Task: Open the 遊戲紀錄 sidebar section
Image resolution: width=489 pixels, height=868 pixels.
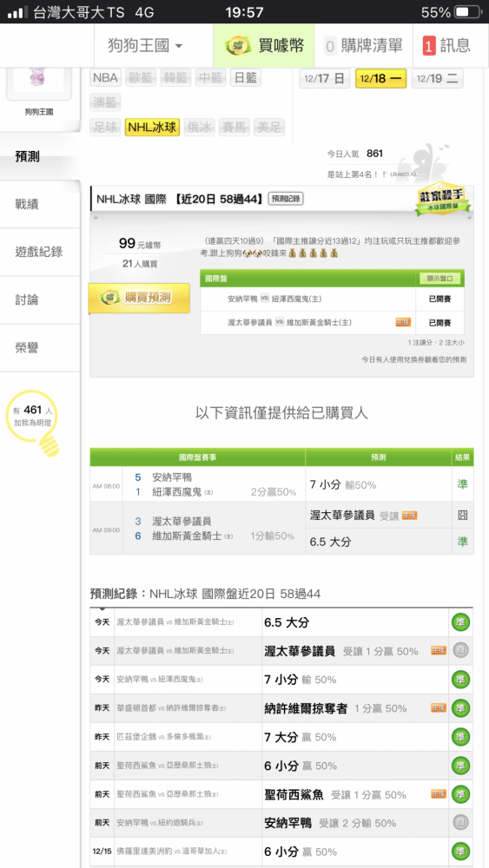Action: [x=40, y=252]
